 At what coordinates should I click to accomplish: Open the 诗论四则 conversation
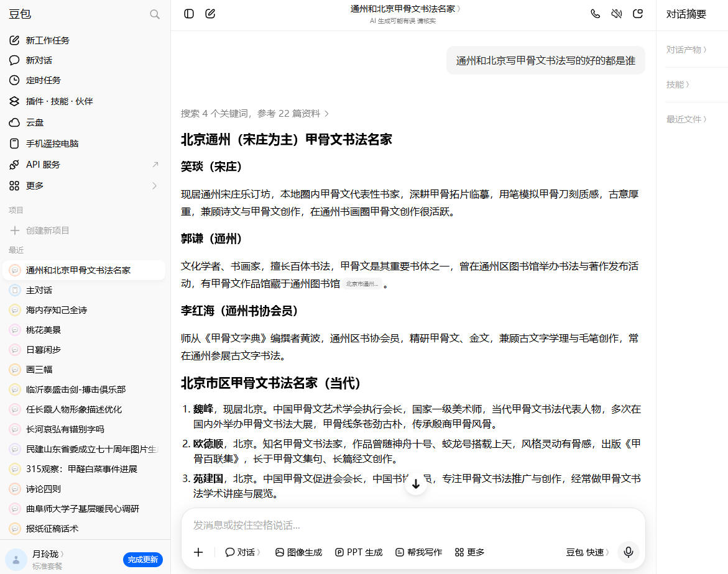(x=83, y=489)
